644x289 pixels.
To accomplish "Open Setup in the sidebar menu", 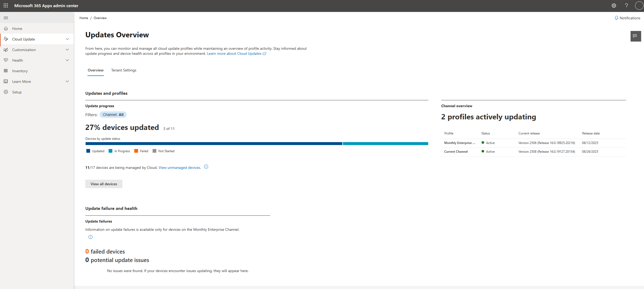I will tap(37, 92).
